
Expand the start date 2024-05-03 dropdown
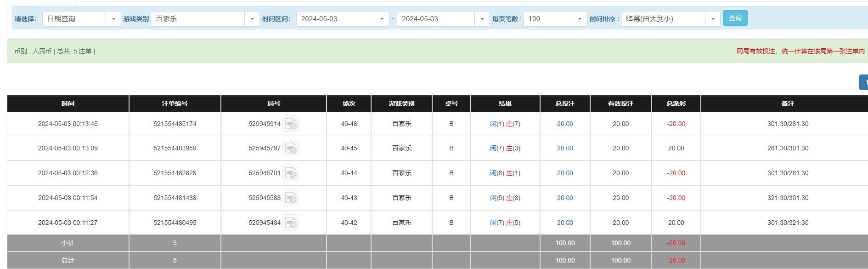pyautogui.click(x=342, y=19)
